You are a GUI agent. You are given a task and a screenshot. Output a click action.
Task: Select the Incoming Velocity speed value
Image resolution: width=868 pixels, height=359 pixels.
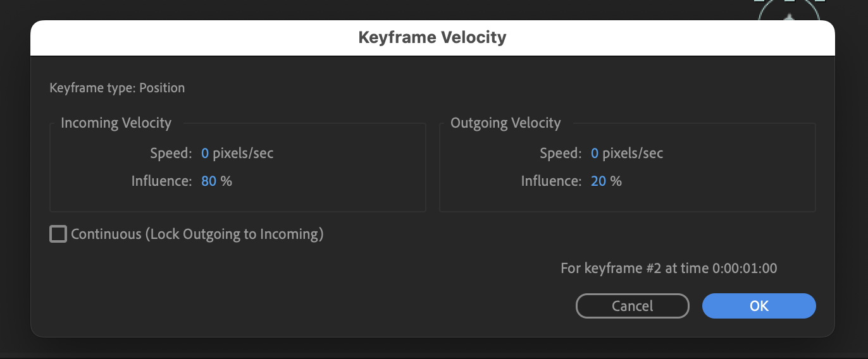click(x=205, y=153)
